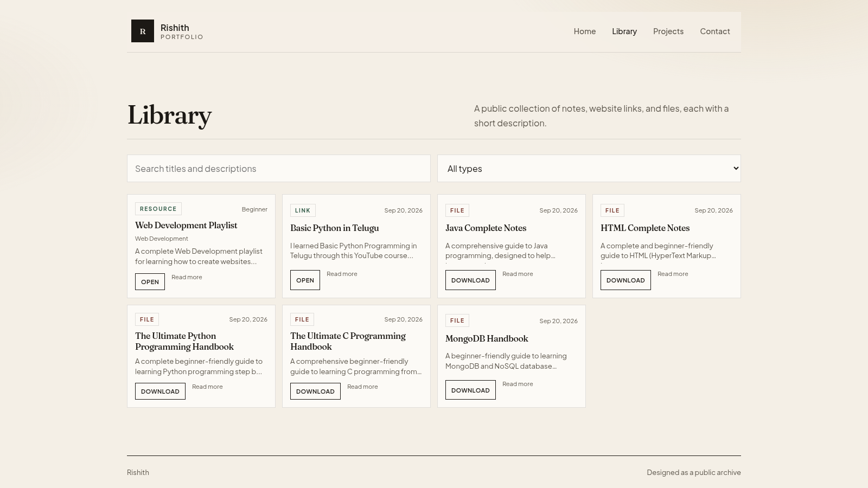868x488 pixels.
Task: Download the Ultimate C Programming Handbook
Action: pos(315,391)
